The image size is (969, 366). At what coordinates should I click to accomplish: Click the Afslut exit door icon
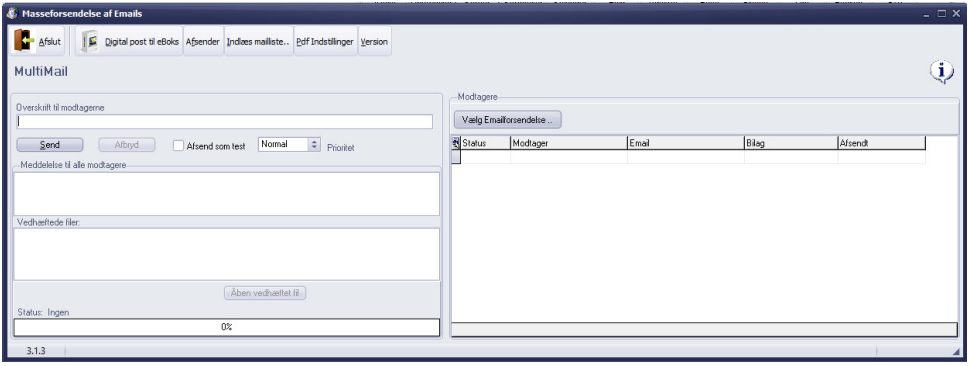point(23,41)
